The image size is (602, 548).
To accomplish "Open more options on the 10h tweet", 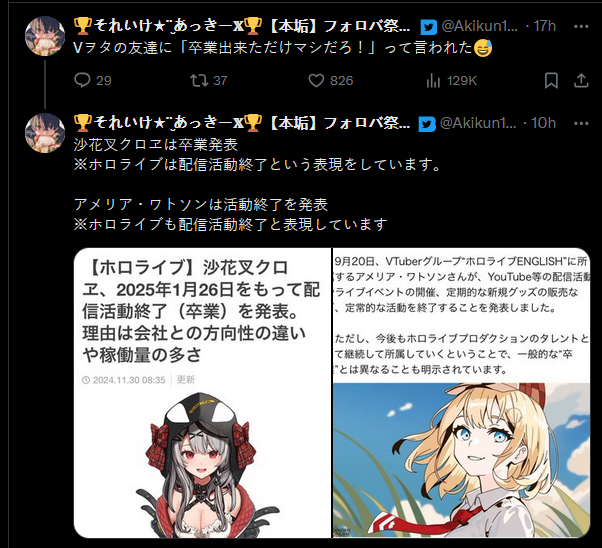I will [581, 123].
